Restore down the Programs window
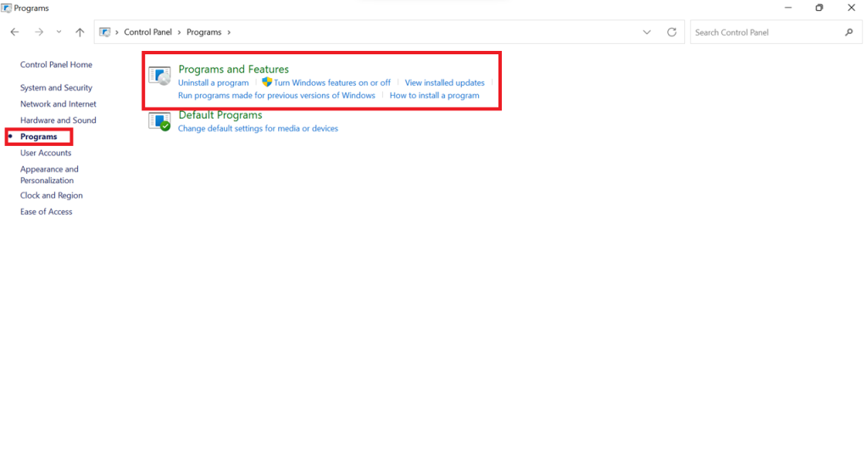 pos(820,8)
